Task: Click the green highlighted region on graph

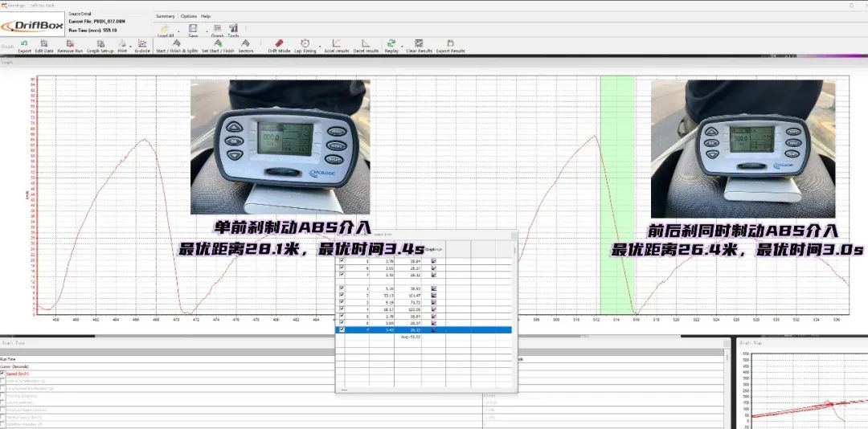Action: click(x=617, y=195)
